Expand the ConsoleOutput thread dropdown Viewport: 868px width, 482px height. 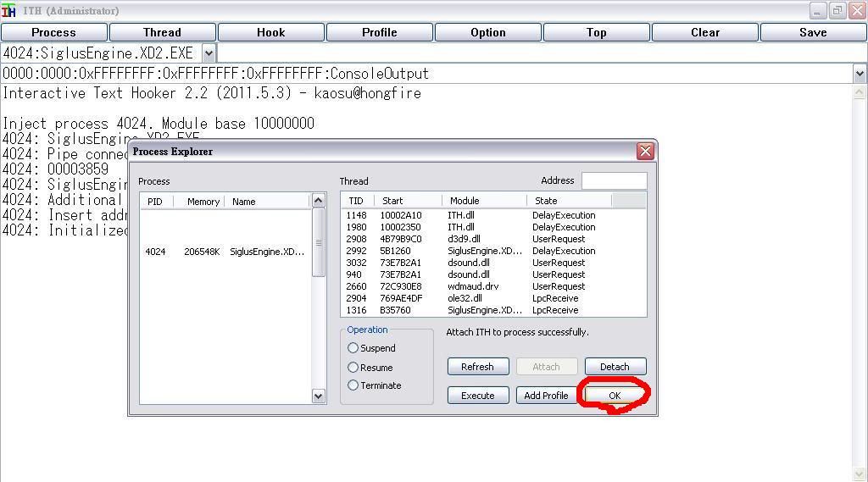point(860,74)
